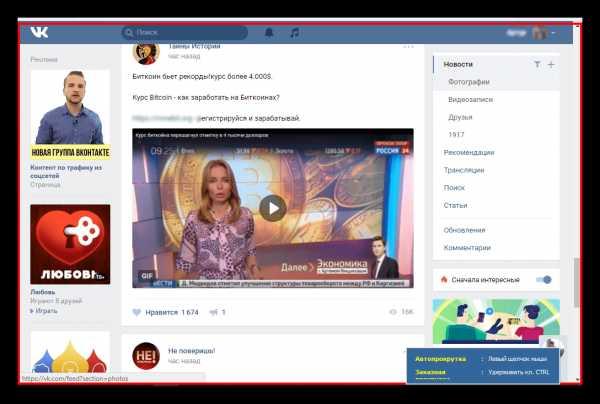The width and height of the screenshot is (600, 404).
Task: Select the Фотографии section
Action: tap(469, 82)
